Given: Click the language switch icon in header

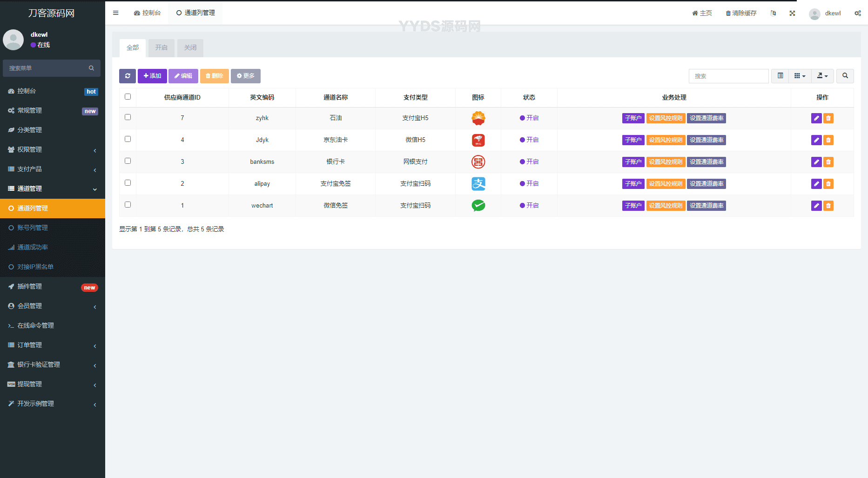Looking at the screenshot, I should click(x=773, y=13).
